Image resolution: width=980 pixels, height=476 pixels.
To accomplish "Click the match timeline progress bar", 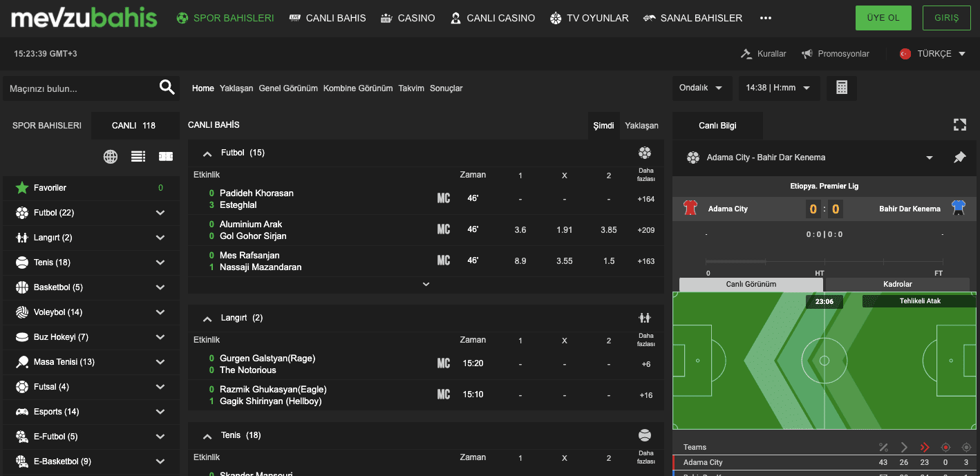I will (824, 262).
